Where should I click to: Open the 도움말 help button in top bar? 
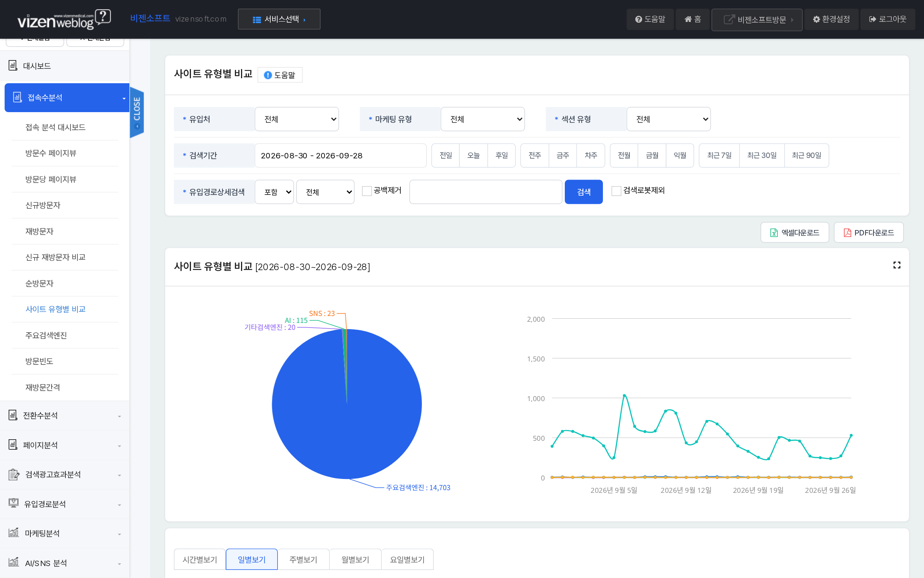coord(650,19)
